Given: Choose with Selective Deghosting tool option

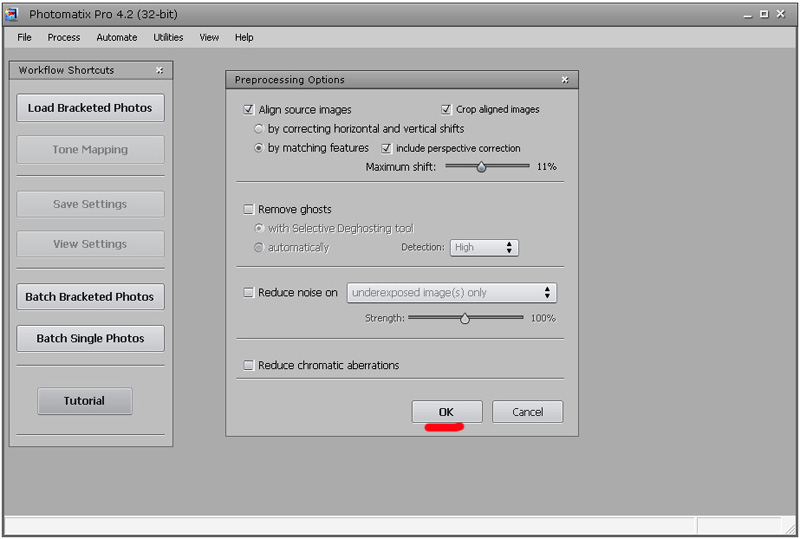Looking at the screenshot, I should [259, 228].
